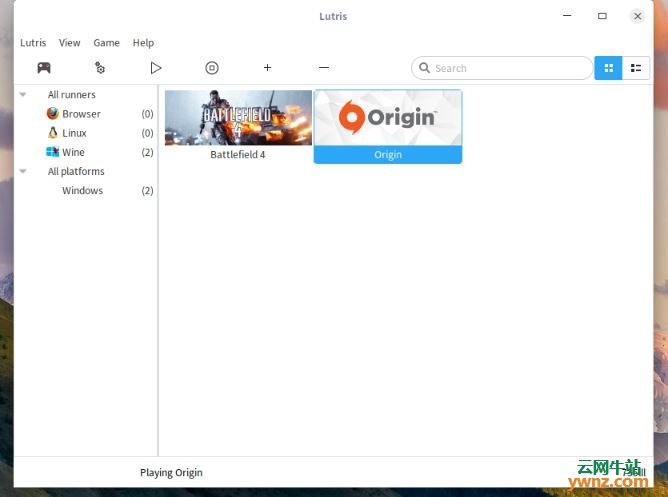This screenshot has height=497, width=668.
Task: Click the (2) count next to Windows
Action: [x=147, y=190]
